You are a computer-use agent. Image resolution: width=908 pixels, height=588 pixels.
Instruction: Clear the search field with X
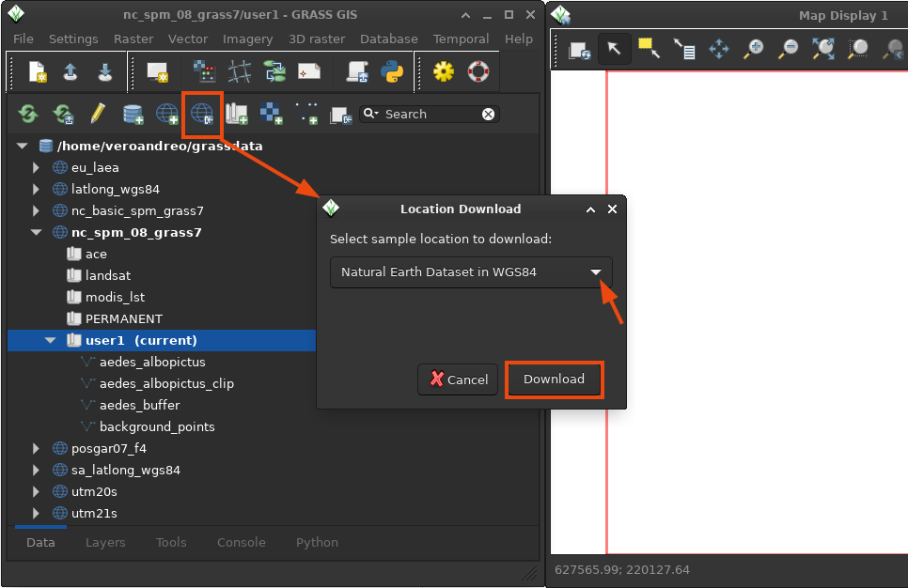point(488,114)
